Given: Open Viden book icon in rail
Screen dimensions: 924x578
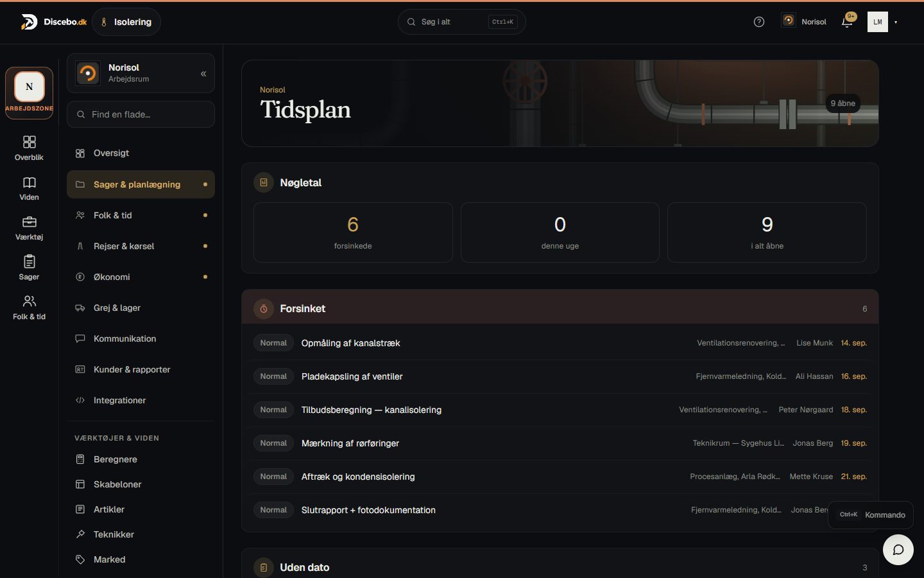Looking at the screenshot, I should [29, 188].
